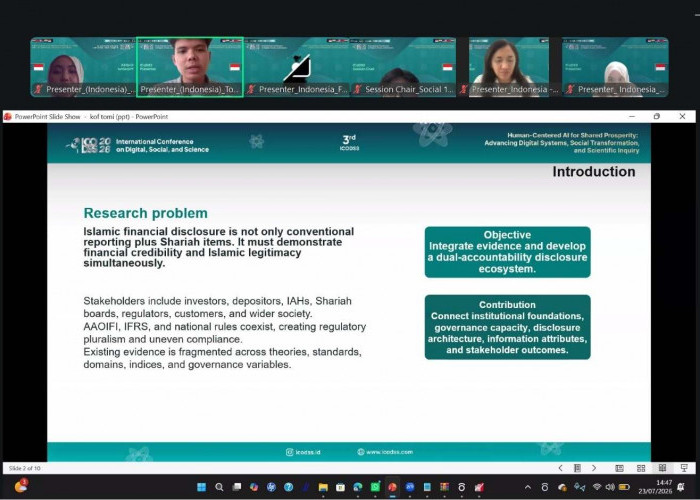
Task: Select the Session Chair_Social participant tile
Action: [x=403, y=67]
